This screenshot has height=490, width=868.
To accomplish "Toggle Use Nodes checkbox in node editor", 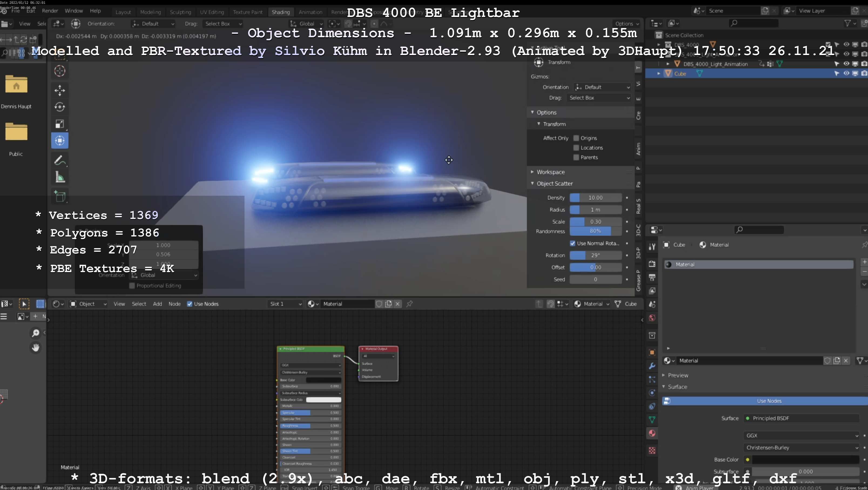I will pyautogui.click(x=190, y=304).
